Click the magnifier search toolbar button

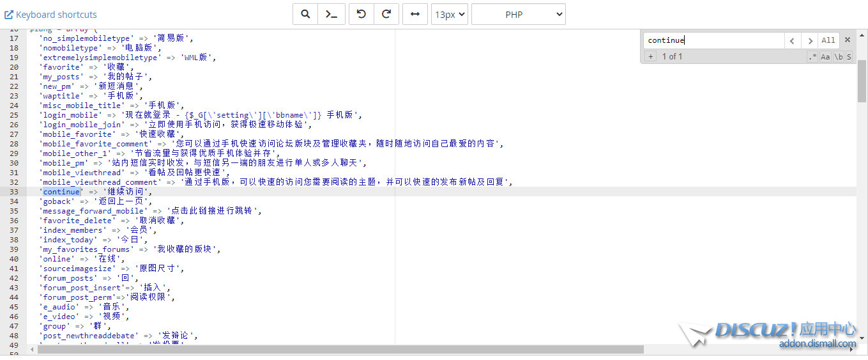(x=305, y=14)
